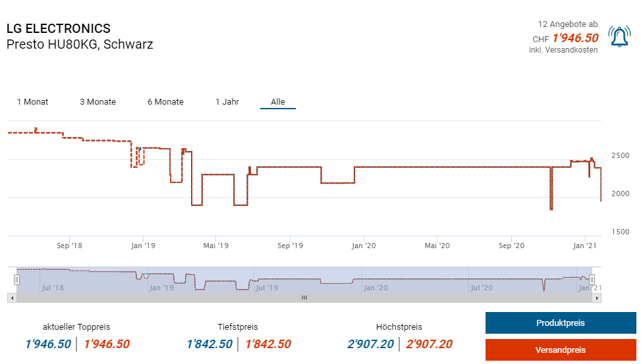Click the Jul '19 navigator label

click(x=267, y=288)
